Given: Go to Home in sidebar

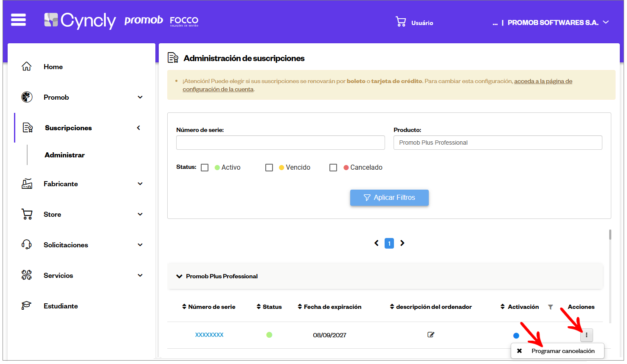Looking at the screenshot, I should (53, 67).
